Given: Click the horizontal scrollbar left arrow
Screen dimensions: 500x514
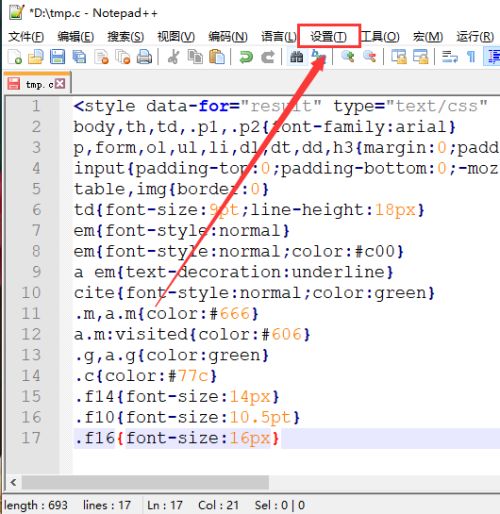Looking at the screenshot, I should click(x=13, y=482).
